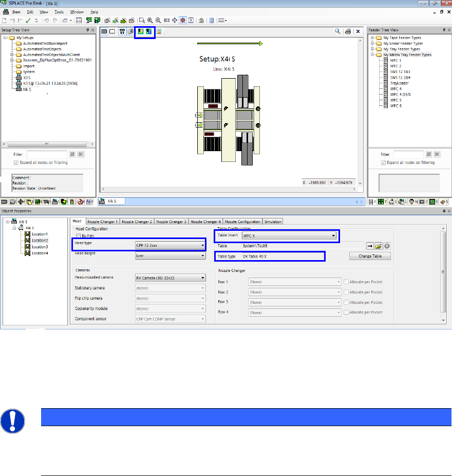Toggle Row 2 Allocate per Pocket checkbox
Image resolution: width=452 pixels, height=476 pixels.
[346, 292]
